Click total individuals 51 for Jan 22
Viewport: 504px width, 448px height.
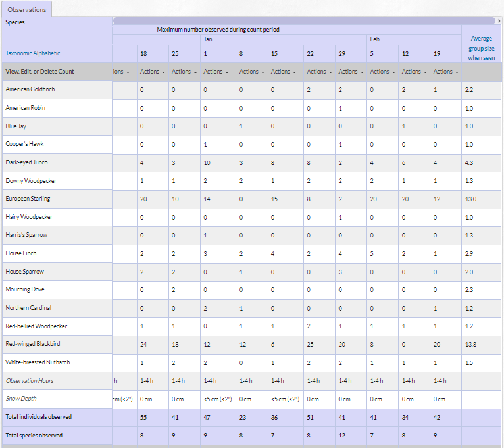[310, 418]
